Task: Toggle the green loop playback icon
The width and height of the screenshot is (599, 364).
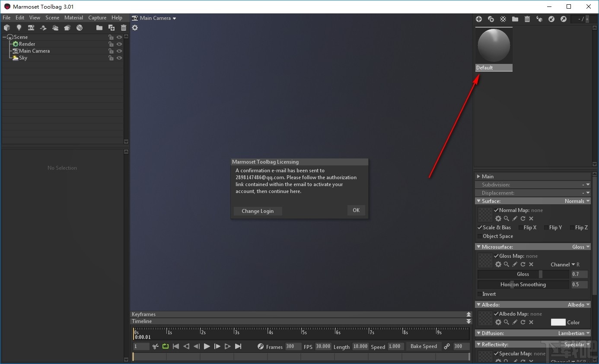Action: [x=166, y=346]
